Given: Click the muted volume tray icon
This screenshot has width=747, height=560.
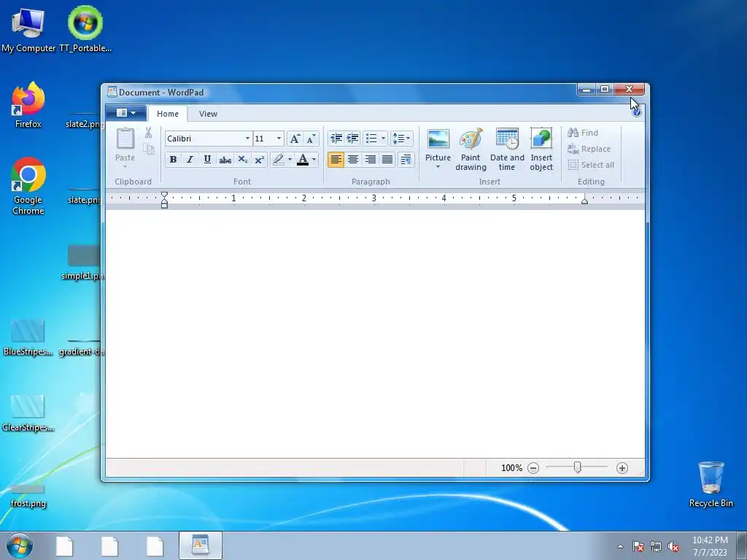Looking at the screenshot, I should tap(673, 546).
